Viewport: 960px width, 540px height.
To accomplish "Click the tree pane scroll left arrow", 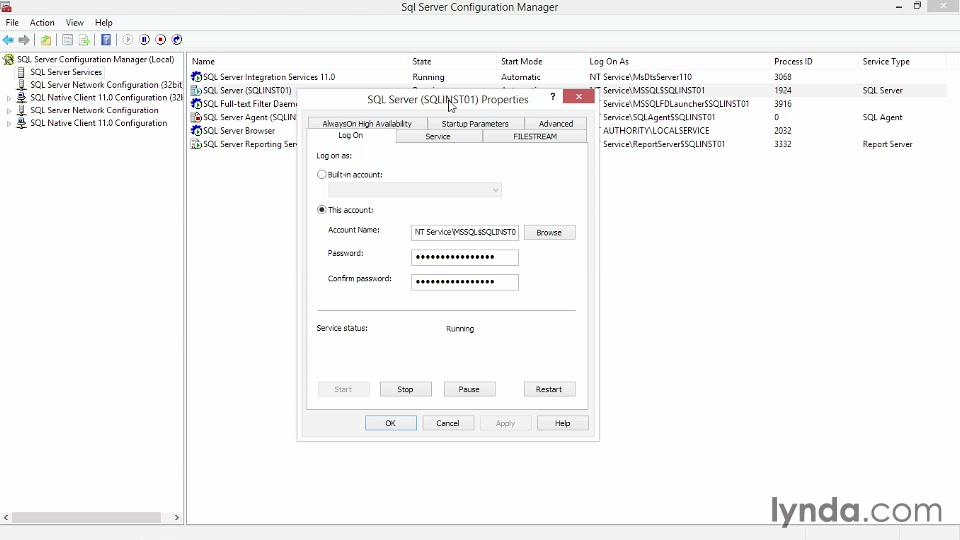I will click(6, 517).
